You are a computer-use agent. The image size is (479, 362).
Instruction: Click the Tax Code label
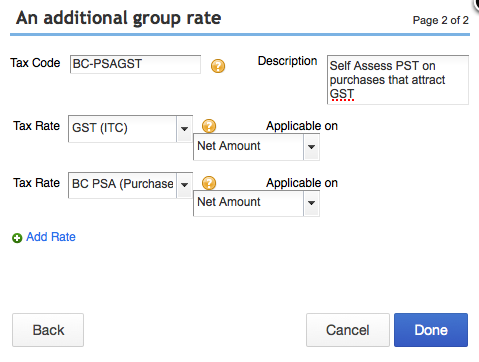pyautogui.click(x=35, y=63)
